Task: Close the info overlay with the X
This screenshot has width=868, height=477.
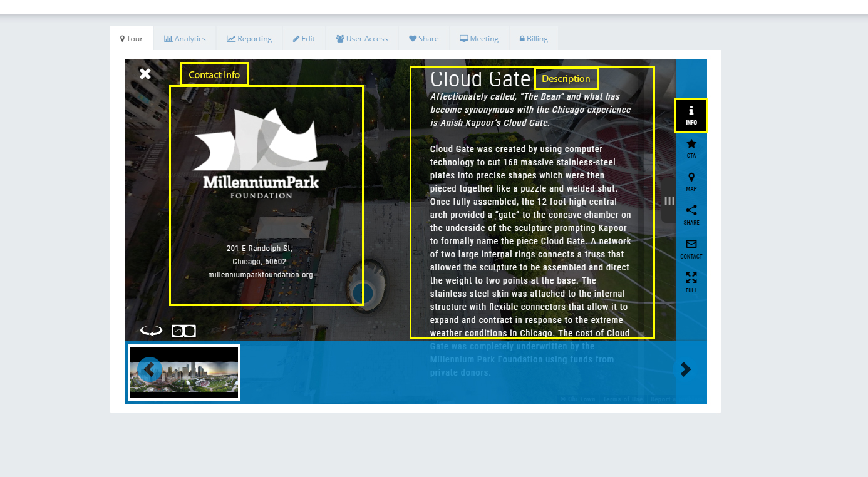Action: [145, 74]
